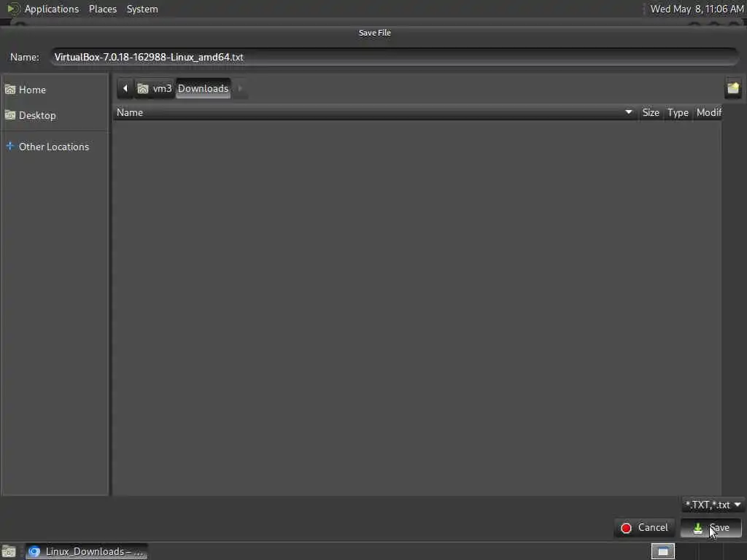747x560 pixels.
Task: Select the vm3 home folder breadcrumb
Action: (155, 88)
